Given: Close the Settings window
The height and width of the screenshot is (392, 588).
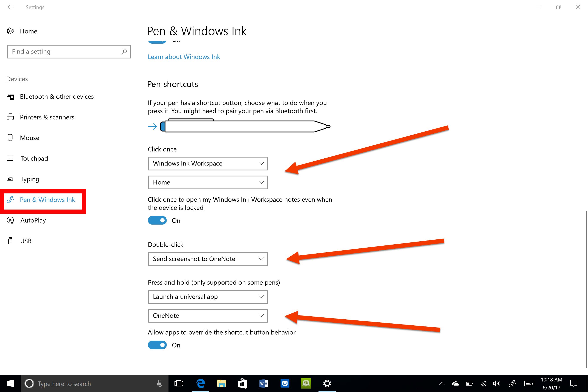Looking at the screenshot, I should (x=578, y=7).
